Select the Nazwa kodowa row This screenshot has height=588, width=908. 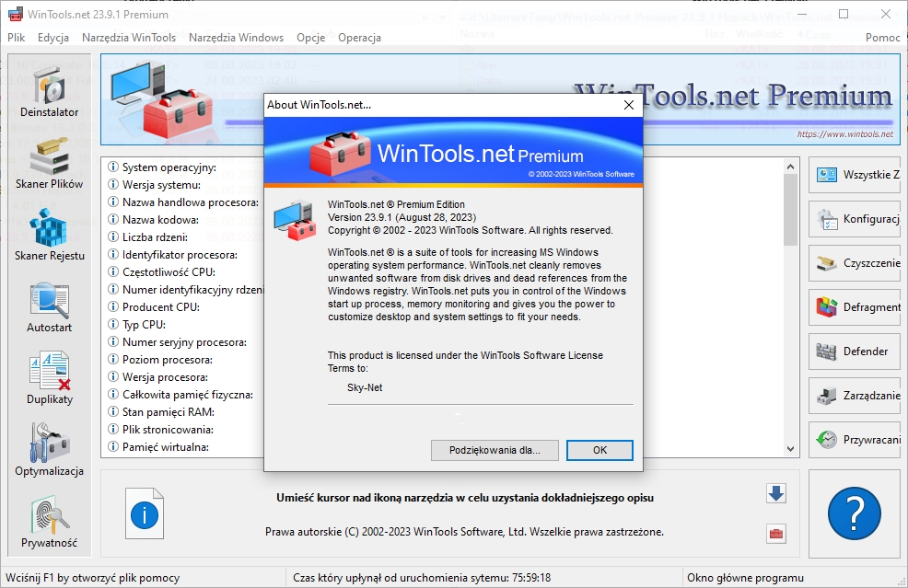[x=154, y=219]
